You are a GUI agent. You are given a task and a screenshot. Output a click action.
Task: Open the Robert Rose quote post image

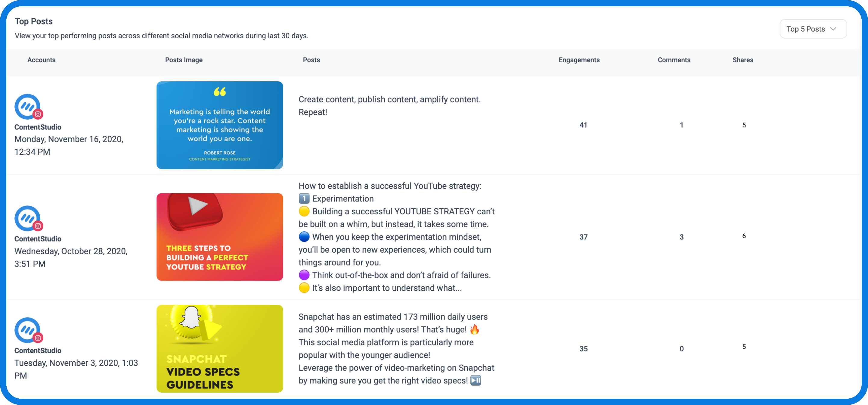(220, 125)
